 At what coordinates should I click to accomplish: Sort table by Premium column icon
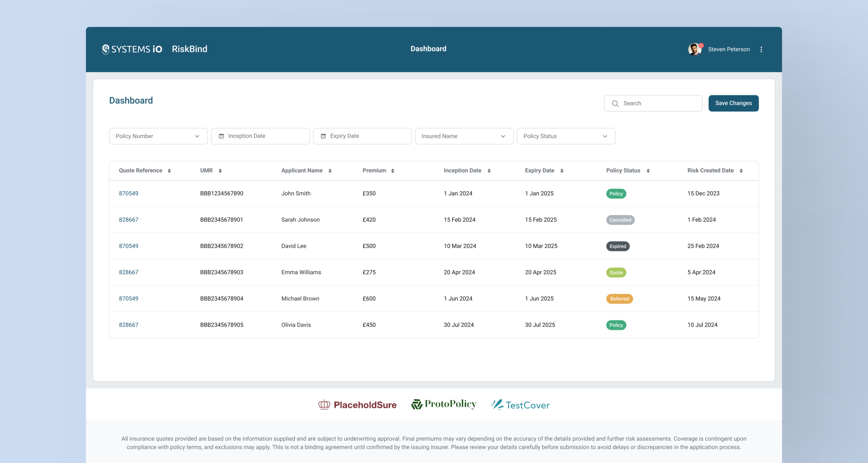[393, 171]
